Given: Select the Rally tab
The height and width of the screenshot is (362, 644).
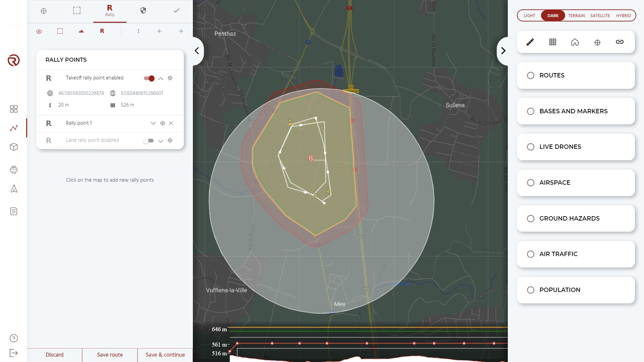Looking at the screenshot, I should pos(110,11).
